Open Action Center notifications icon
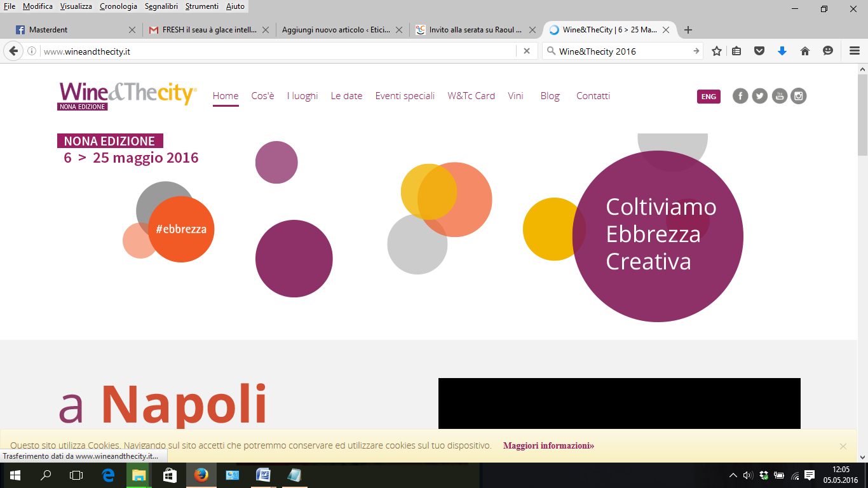Image resolution: width=868 pixels, height=488 pixels. [x=810, y=475]
